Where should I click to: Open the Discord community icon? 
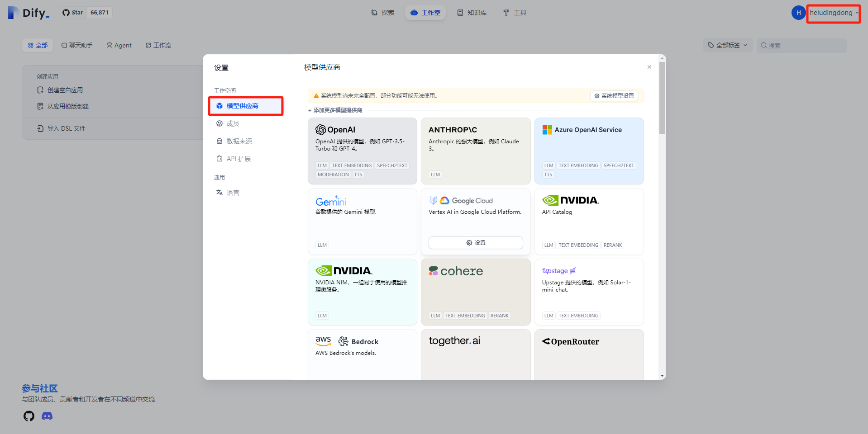[x=47, y=416]
